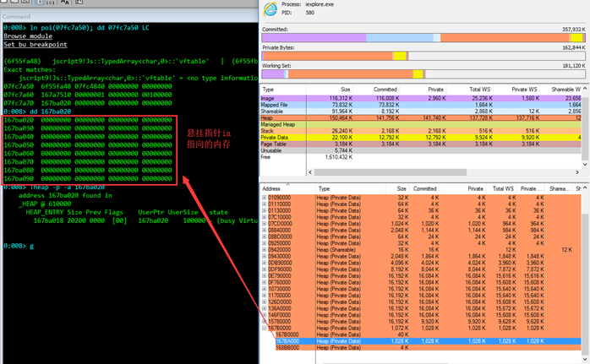590x364 pixels.
Task: Expand the 0DF90000 heap address node
Action: (x=264, y=269)
